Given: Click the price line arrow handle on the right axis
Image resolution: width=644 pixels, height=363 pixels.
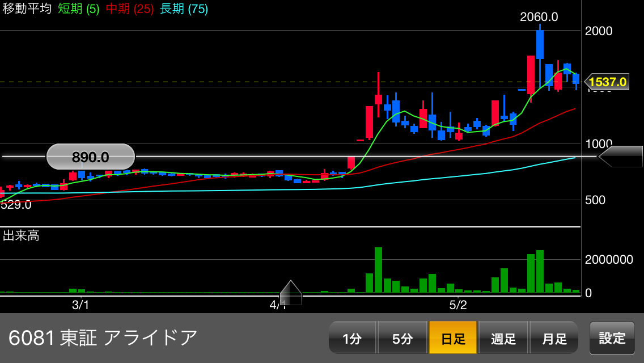Looking at the screenshot, I should click(620, 157).
